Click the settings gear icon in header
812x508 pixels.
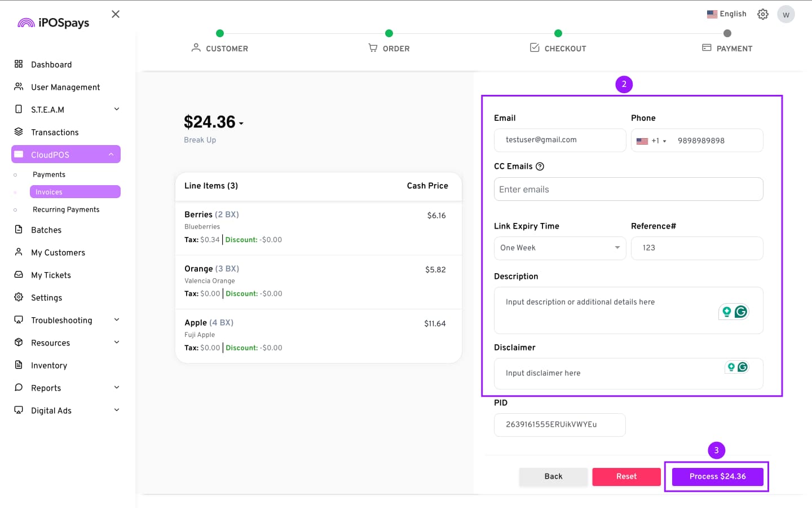762,14
